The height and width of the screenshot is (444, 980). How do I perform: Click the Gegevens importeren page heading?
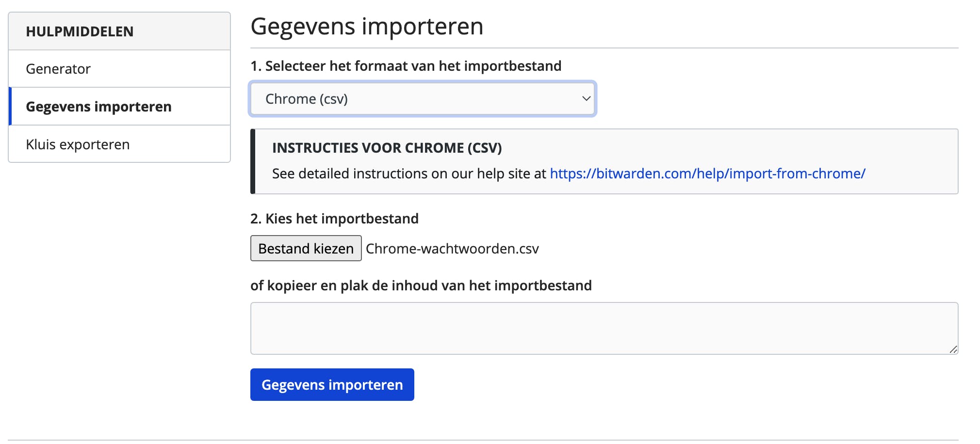click(367, 26)
